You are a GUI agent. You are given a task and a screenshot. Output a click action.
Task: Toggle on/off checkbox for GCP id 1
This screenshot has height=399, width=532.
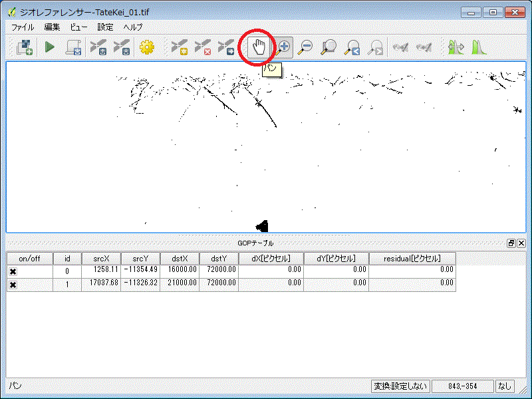13,285
